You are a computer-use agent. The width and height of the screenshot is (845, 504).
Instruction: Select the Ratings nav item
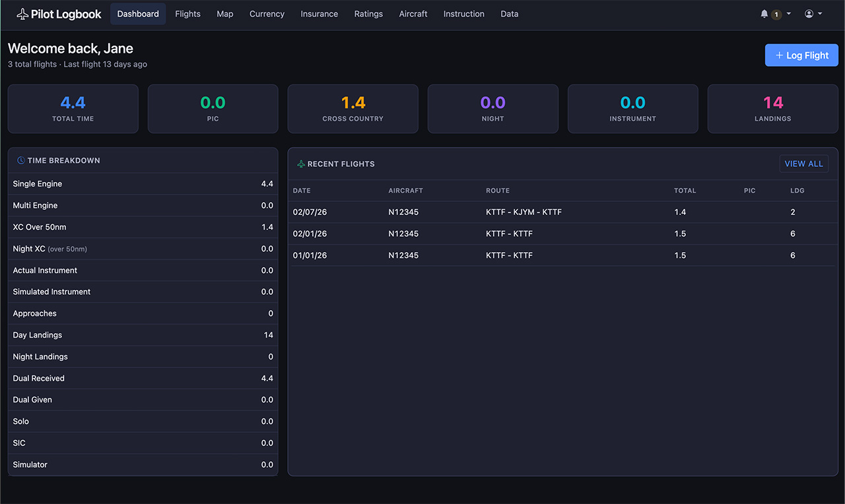click(368, 14)
